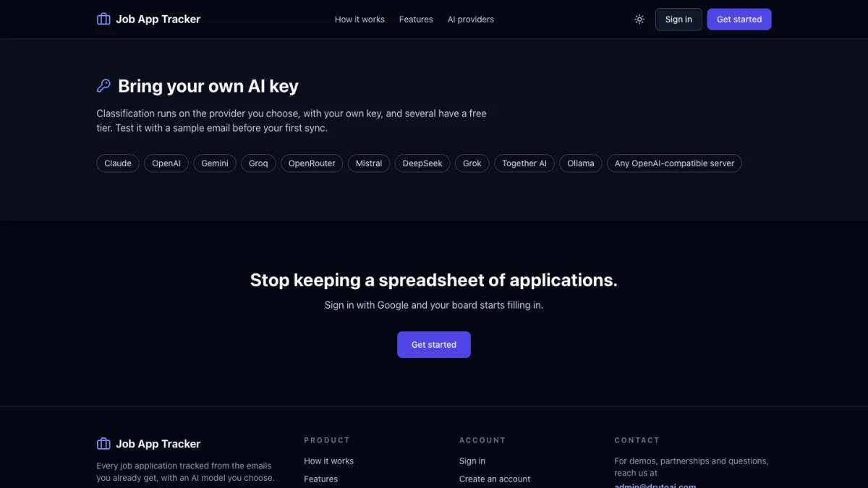Select the Any OpenAI-compatible server chip
Screen dimensions: 868x488
pos(674,163)
